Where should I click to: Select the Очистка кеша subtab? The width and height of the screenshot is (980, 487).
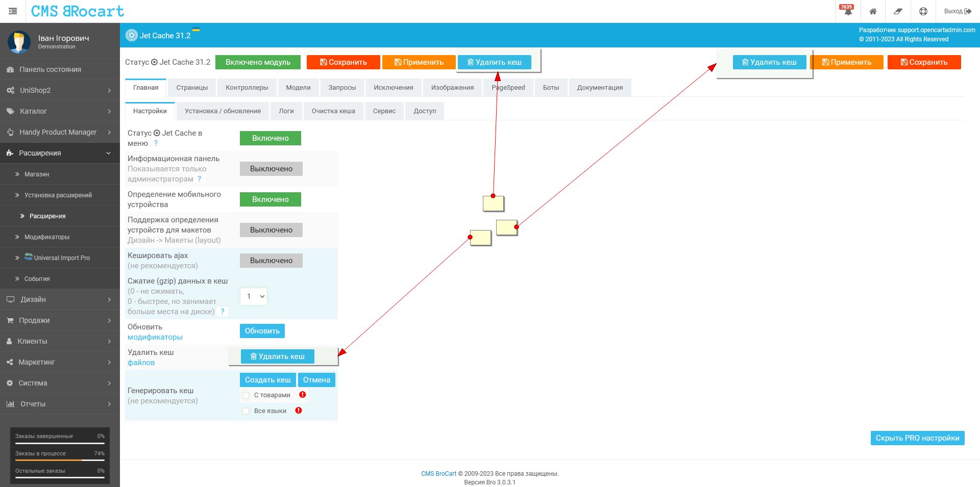coord(333,111)
